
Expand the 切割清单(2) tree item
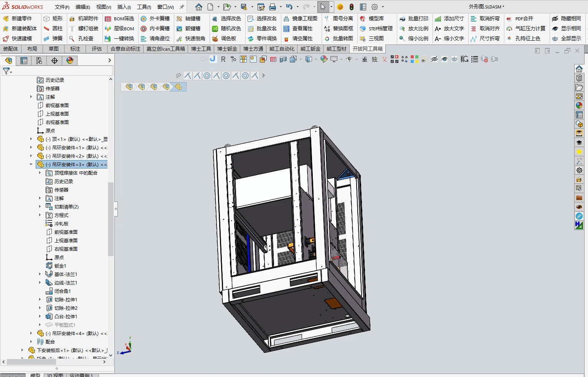click(40, 207)
